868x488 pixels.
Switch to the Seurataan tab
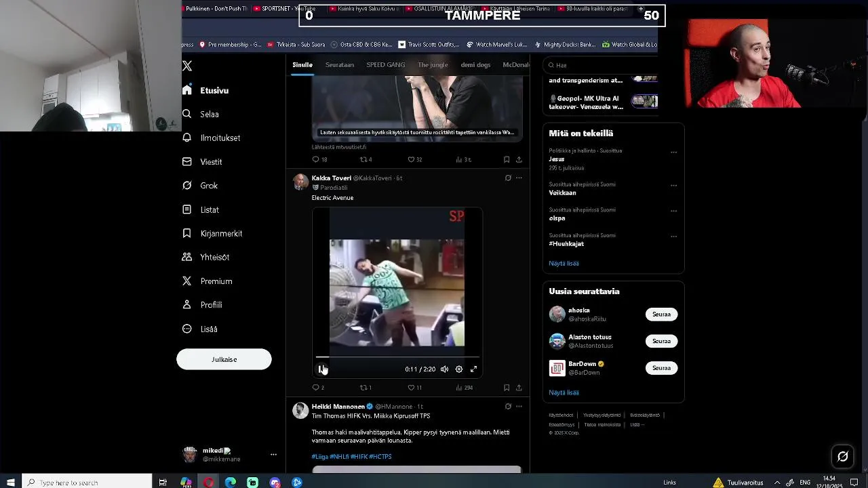[340, 65]
